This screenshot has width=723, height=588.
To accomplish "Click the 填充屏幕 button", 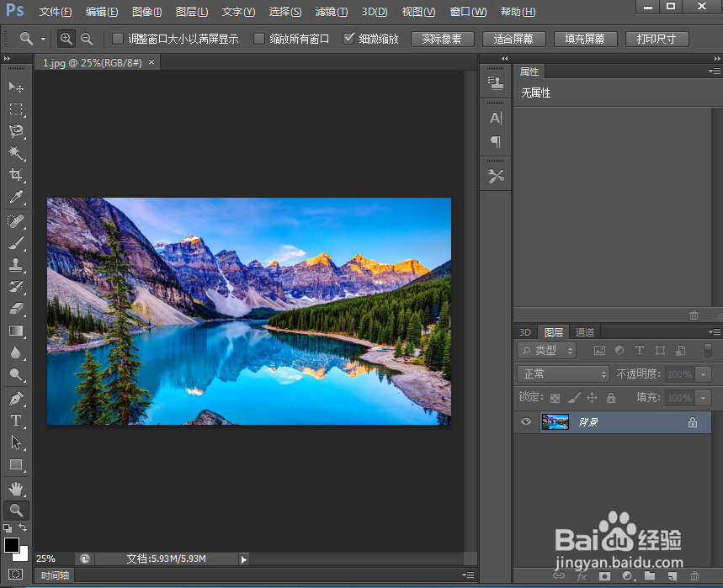I will [x=585, y=40].
